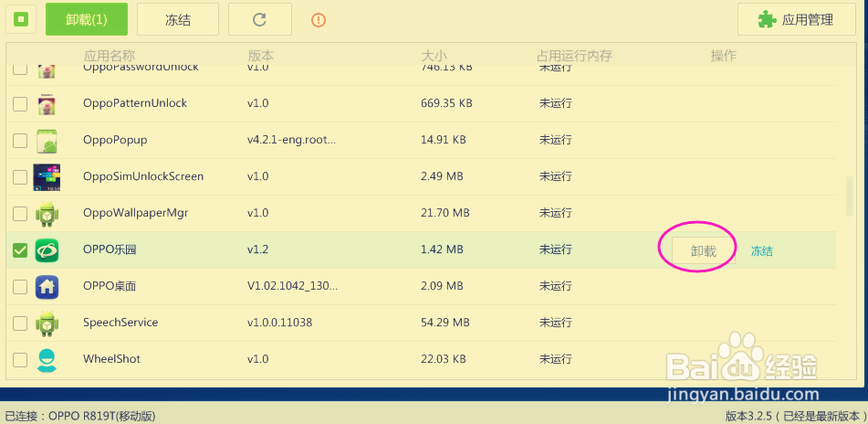Click the v1.0.0.11038 version text
Image resolution: width=868 pixels, height=424 pixels.
279,322
